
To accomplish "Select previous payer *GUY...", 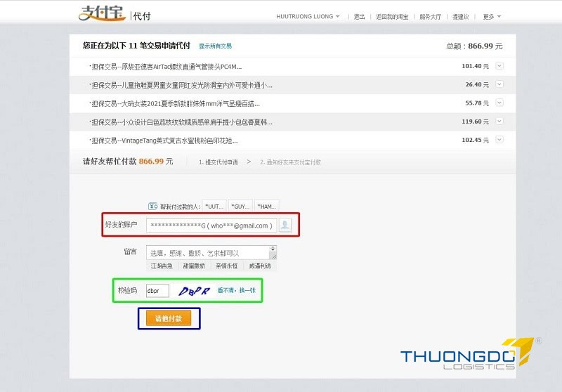I will click(x=240, y=207).
